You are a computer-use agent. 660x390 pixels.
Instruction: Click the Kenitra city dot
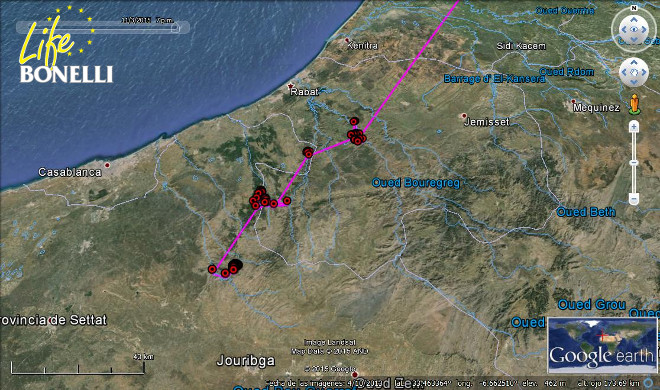point(347,40)
